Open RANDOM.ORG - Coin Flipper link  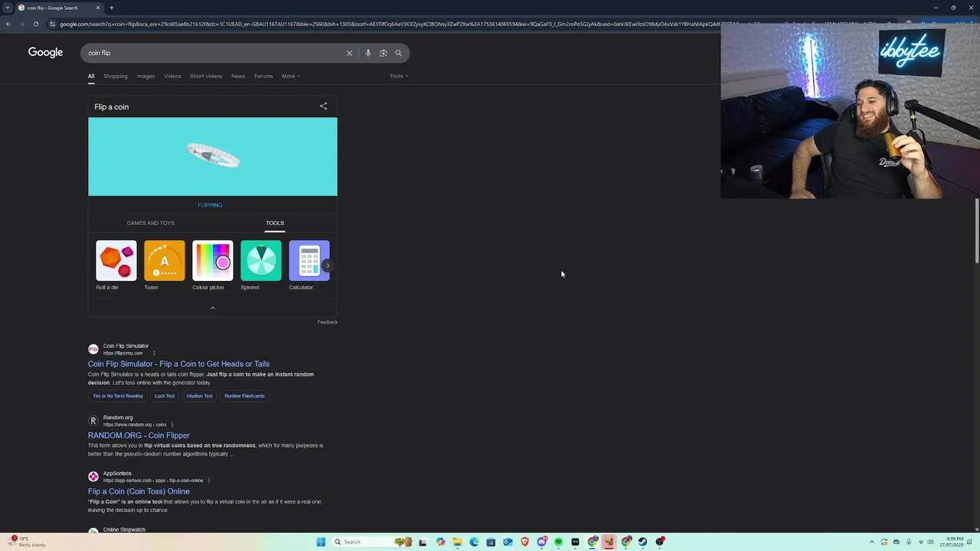(139, 435)
